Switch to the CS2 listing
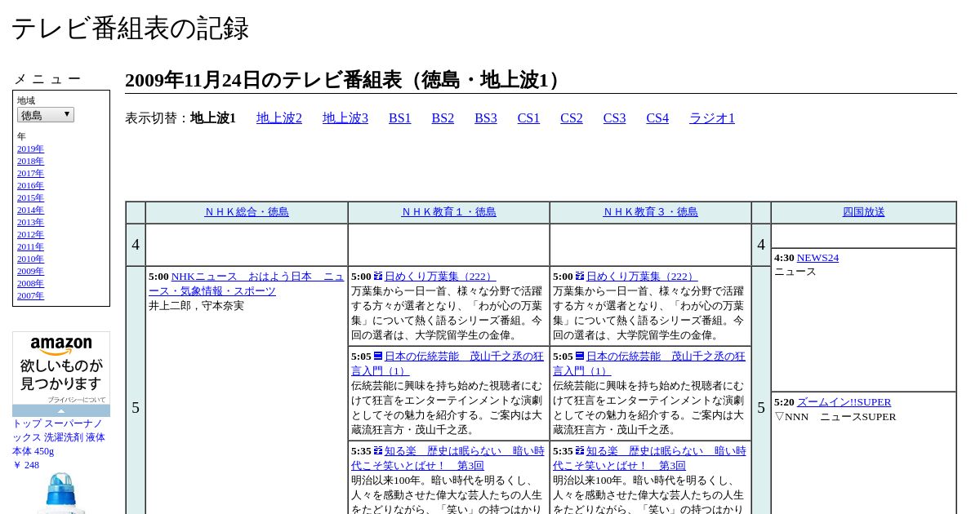The image size is (980, 514). [x=572, y=118]
